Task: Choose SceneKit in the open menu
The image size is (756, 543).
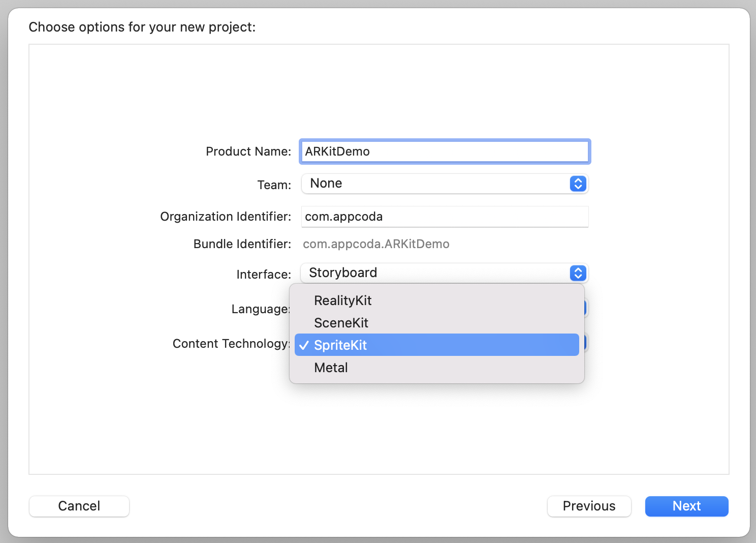Action: 341,323
